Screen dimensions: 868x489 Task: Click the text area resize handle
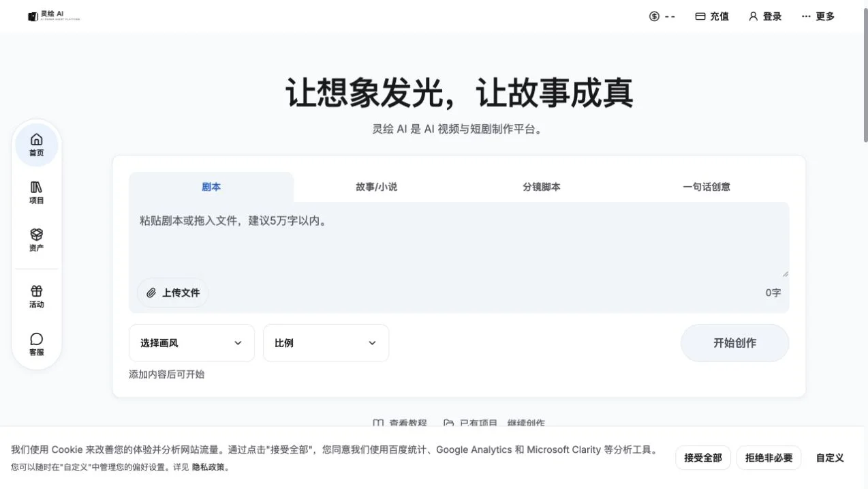point(785,273)
